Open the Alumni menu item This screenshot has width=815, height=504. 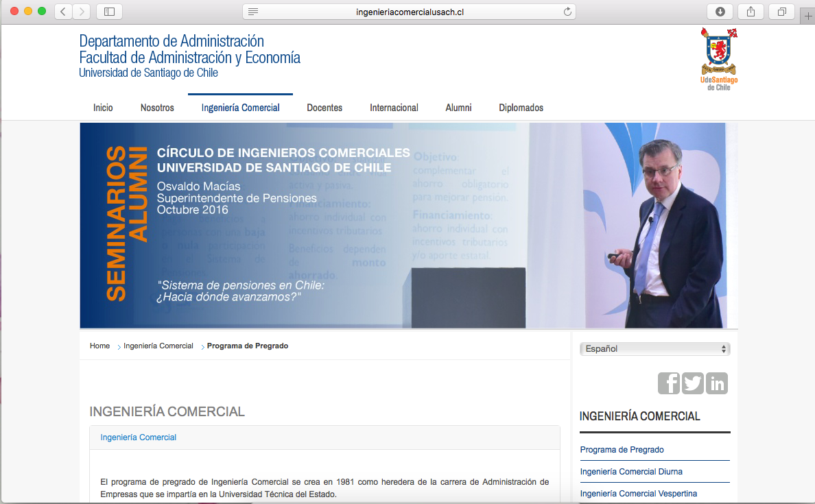[x=458, y=108]
